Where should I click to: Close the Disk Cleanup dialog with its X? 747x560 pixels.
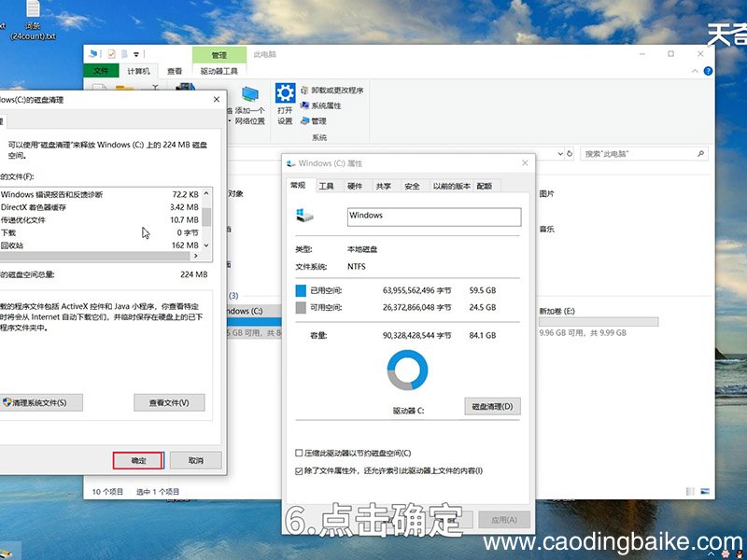coord(217,99)
